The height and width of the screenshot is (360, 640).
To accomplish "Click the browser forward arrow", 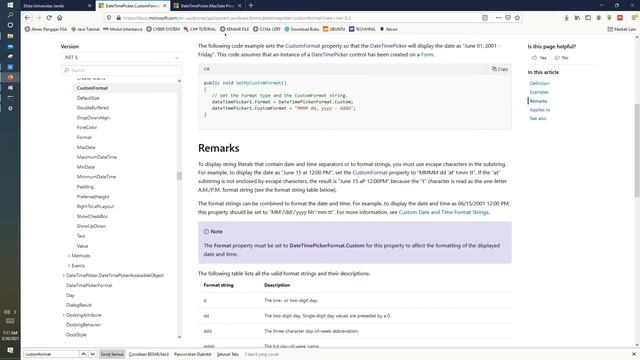I will tap(38, 18).
